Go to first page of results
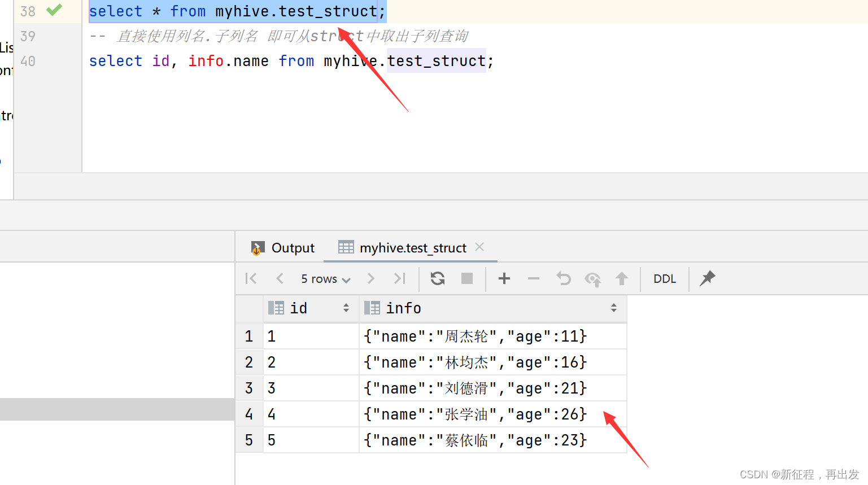This screenshot has width=868, height=485. coord(251,278)
